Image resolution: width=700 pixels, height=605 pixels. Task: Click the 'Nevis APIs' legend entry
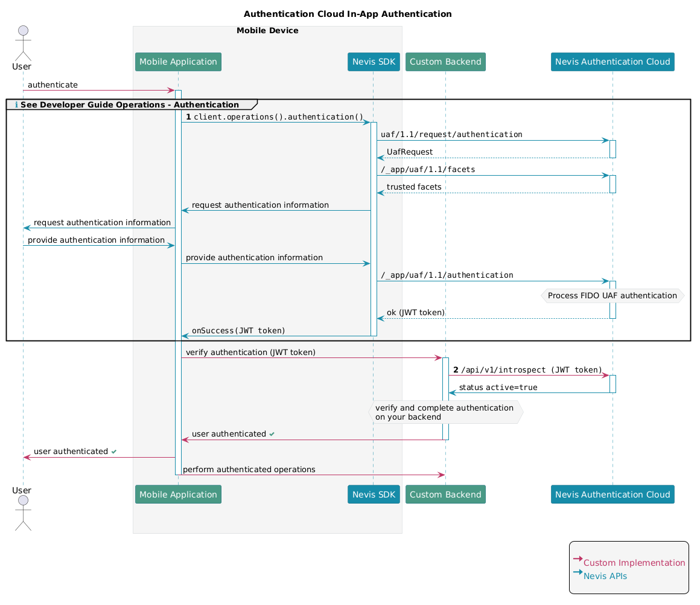point(605,577)
